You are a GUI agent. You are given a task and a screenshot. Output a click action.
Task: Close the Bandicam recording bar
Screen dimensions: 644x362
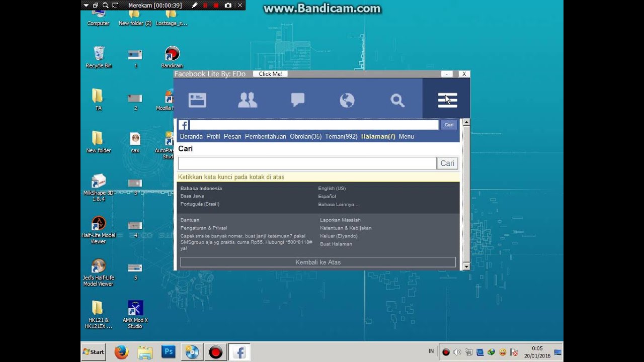click(239, 5)
